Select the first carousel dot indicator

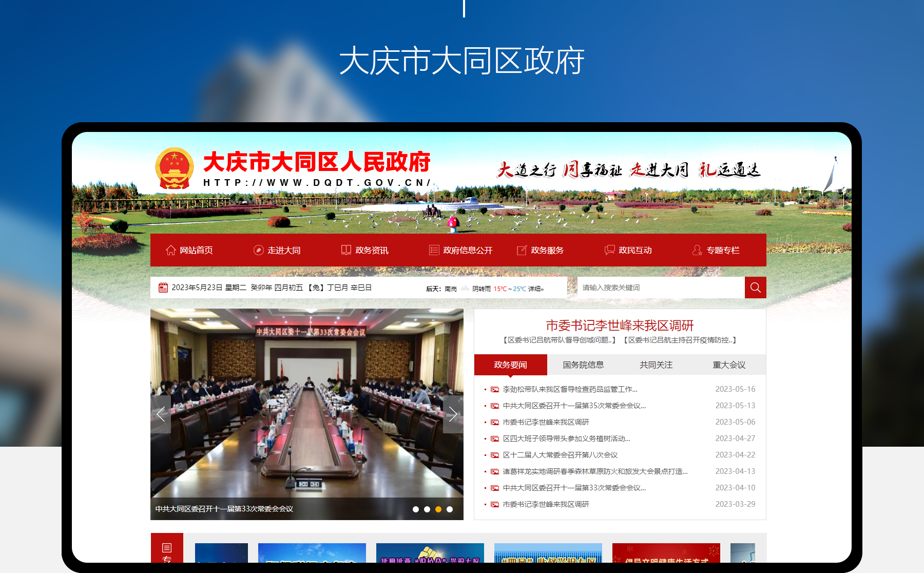(416, 509)
